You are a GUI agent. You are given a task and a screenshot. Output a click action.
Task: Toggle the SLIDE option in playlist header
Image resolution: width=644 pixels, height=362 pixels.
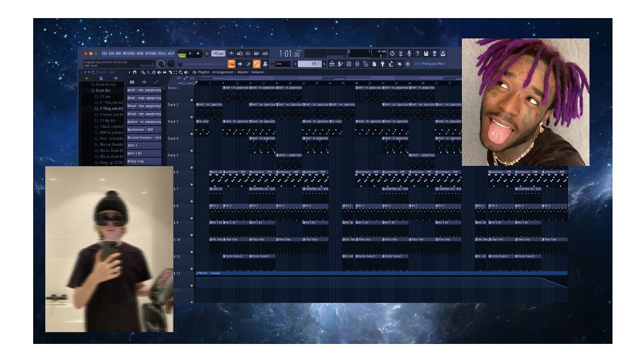click(191, 83)
